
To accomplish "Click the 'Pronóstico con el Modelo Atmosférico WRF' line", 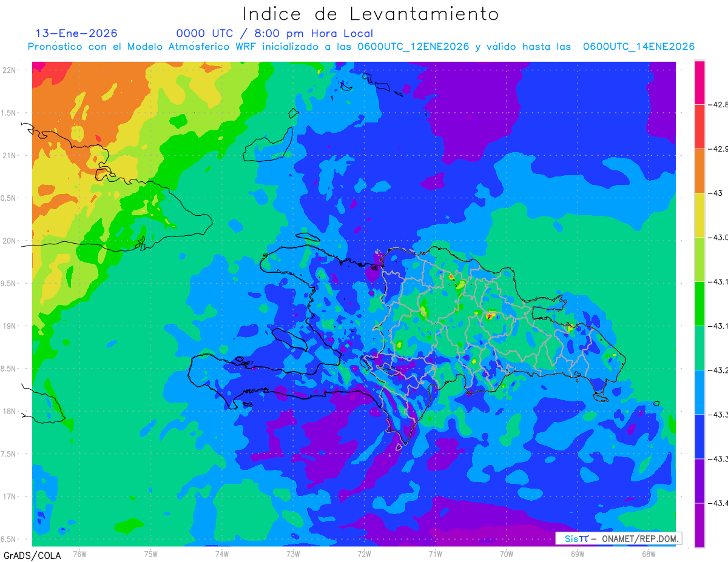I will coord(361,46).
